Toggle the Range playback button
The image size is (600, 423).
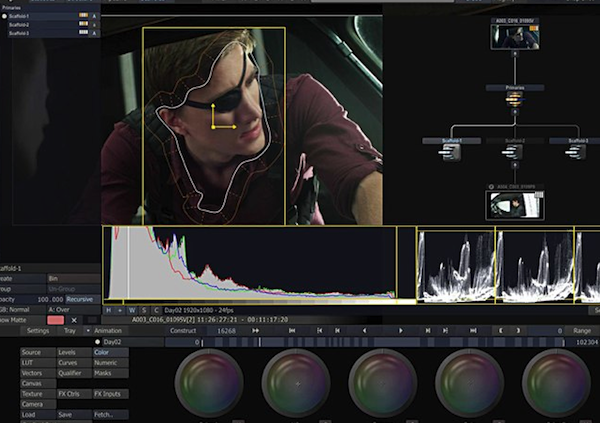(x=581, y=330)
